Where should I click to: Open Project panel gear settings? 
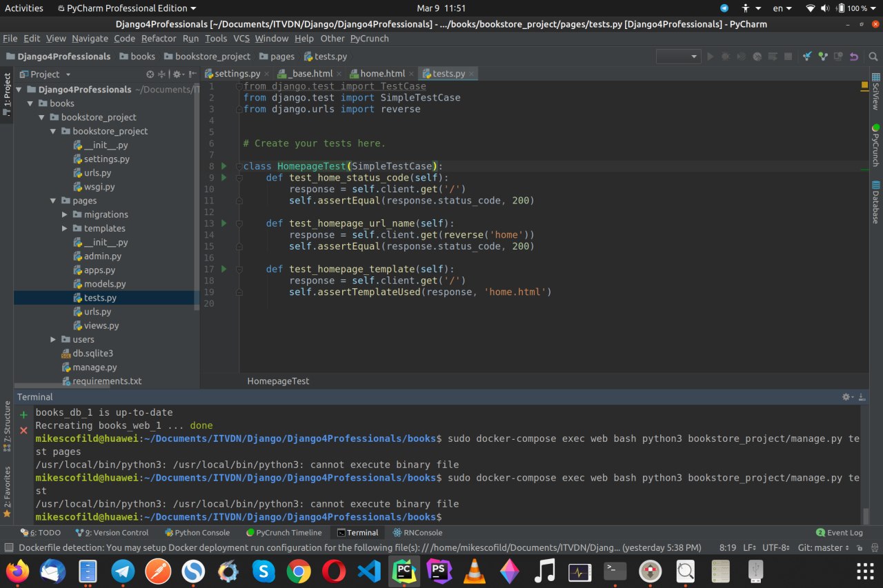point(178,74)
